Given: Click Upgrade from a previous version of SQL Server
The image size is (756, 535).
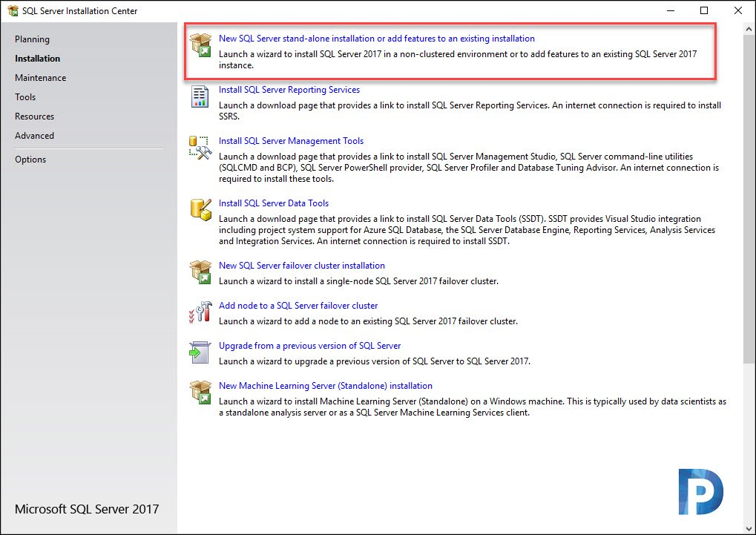Looking at the screenshot, I should coord(310,345).
